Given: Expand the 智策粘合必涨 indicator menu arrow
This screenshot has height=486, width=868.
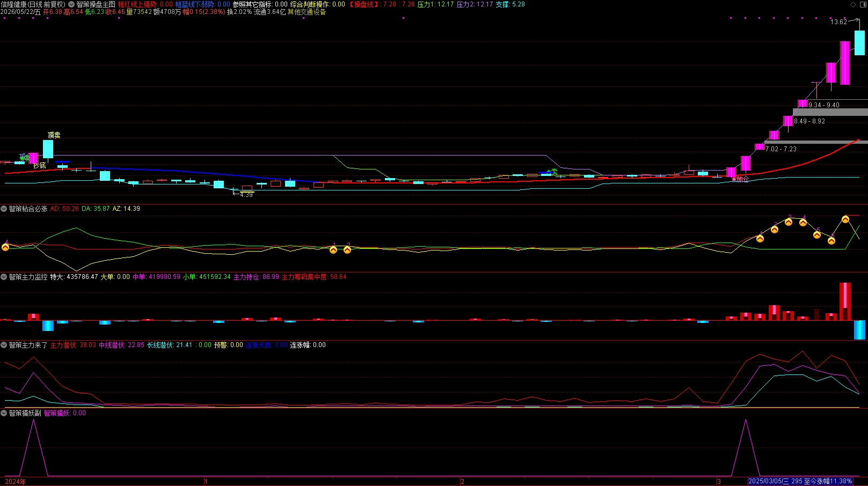Looking at the screenshot, I should 4,209.
